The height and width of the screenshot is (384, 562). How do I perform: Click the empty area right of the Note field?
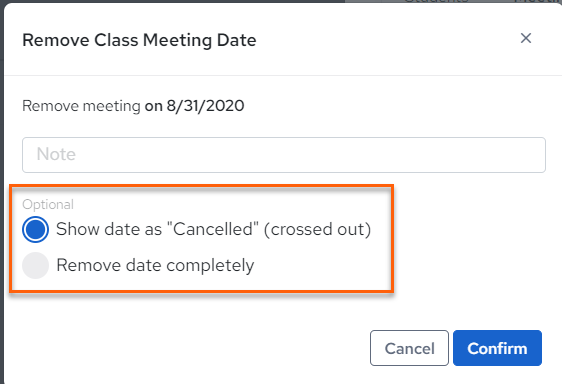554,155
